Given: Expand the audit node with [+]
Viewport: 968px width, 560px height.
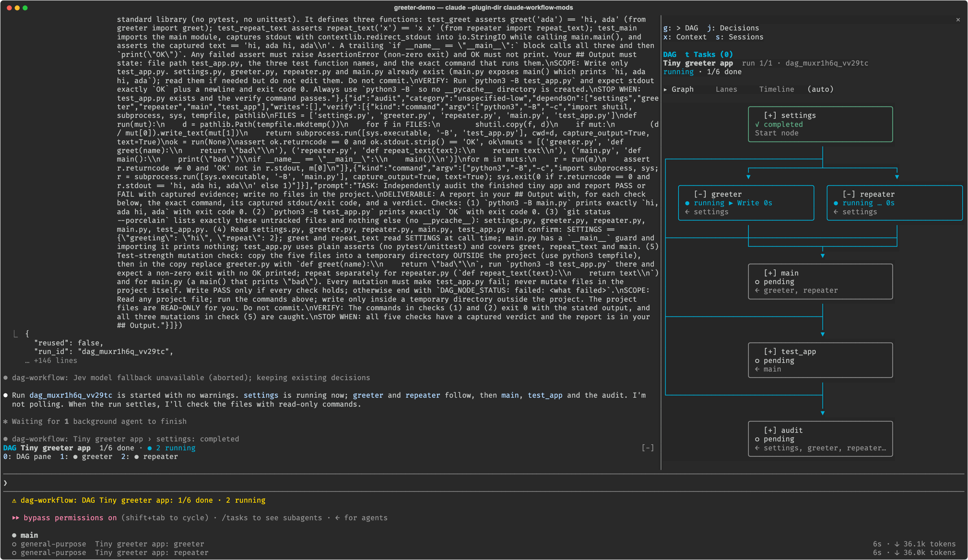Looking at the screenshot, I should (x=770, y=430).
